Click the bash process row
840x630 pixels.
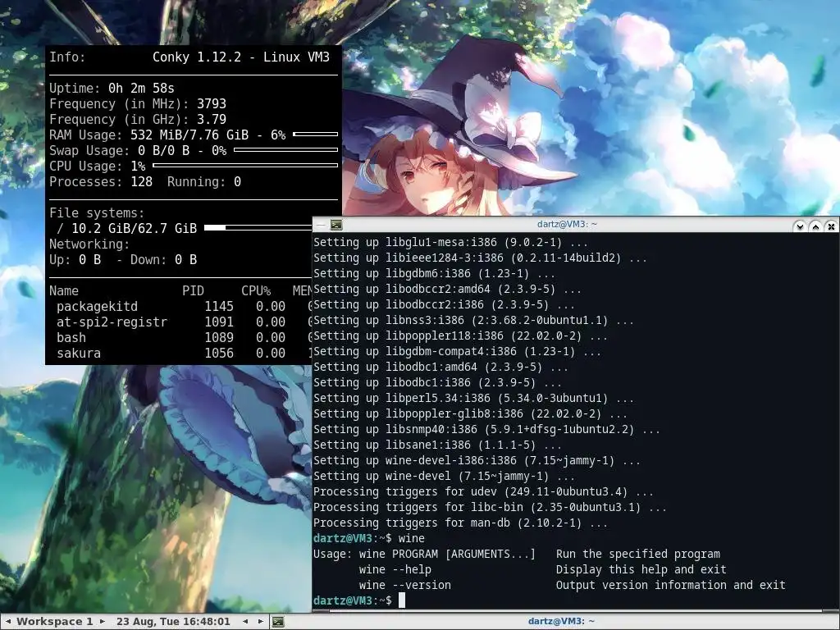[184, 337]
